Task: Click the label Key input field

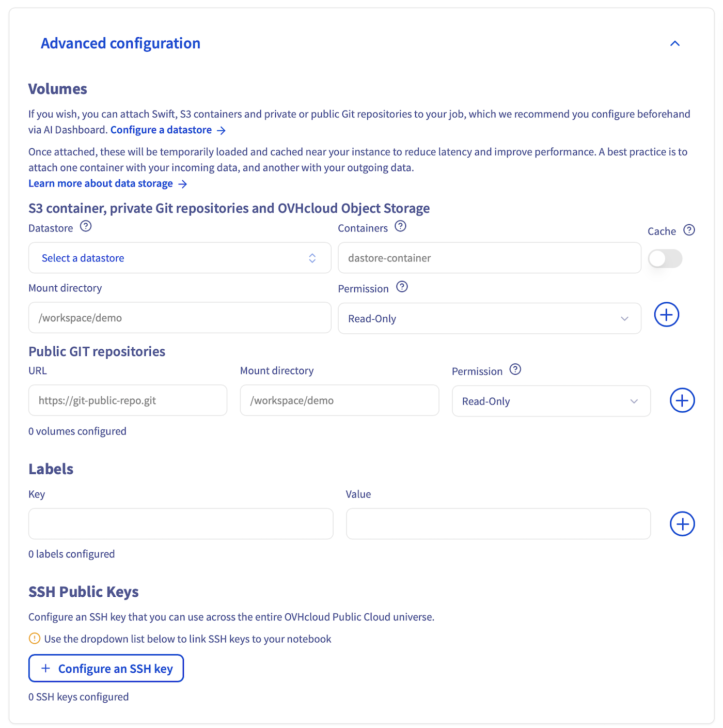Action: 181,523
